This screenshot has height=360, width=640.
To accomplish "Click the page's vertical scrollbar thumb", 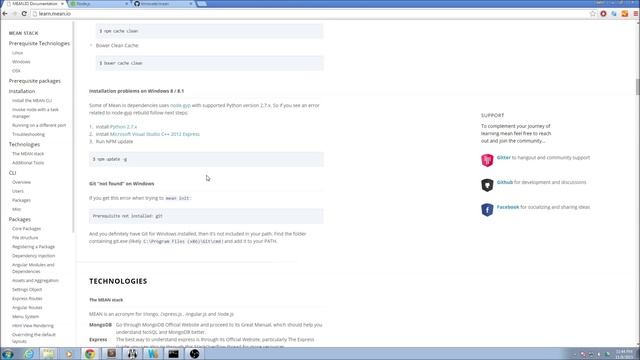I will click(x=638, y=87).
